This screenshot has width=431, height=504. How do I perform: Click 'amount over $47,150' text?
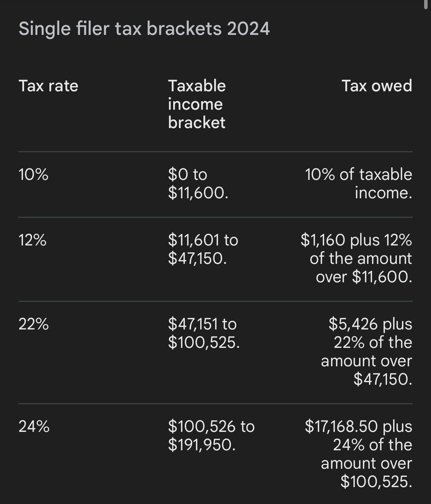pyautogui.click(x=367, y=370)
